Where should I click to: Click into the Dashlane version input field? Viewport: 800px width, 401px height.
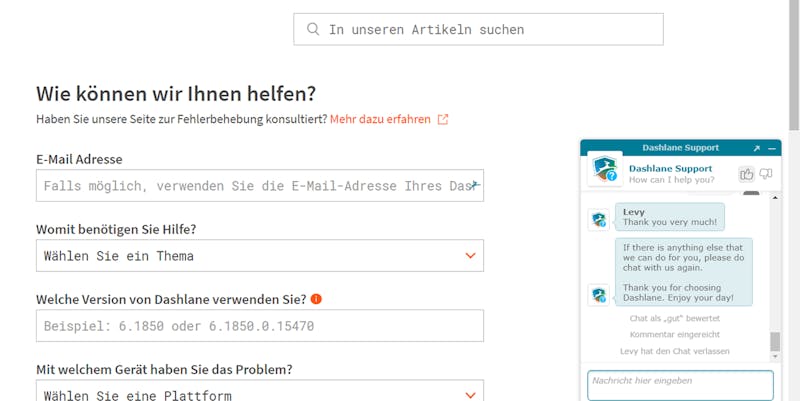(x=260, y=325)
